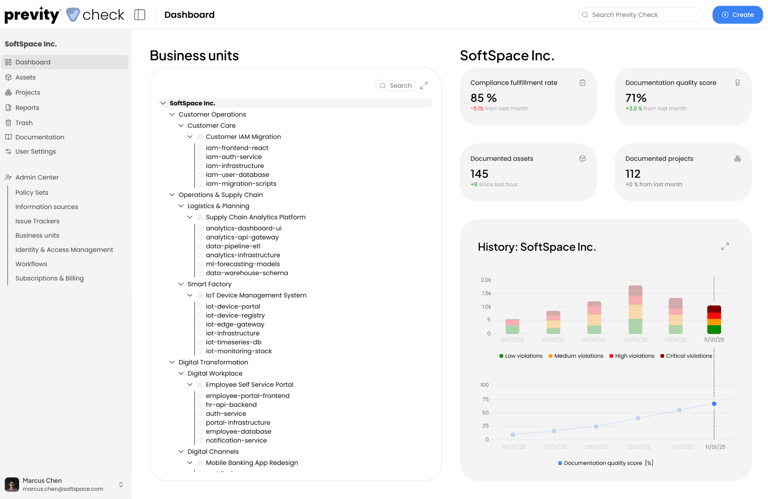768x499 pixels.
Task: Click the Documentation book icon
Action: coord(8,137)
